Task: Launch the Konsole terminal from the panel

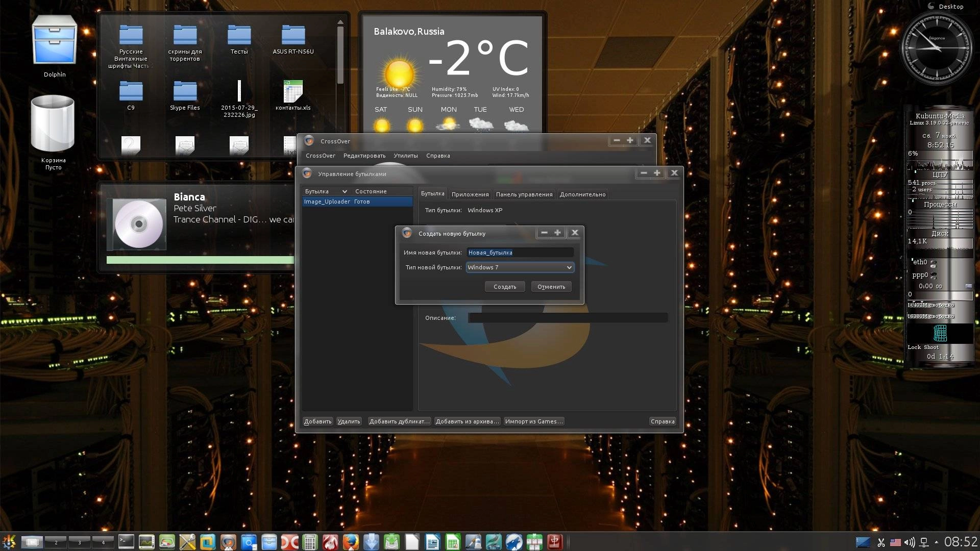Action: click(126, 542)
